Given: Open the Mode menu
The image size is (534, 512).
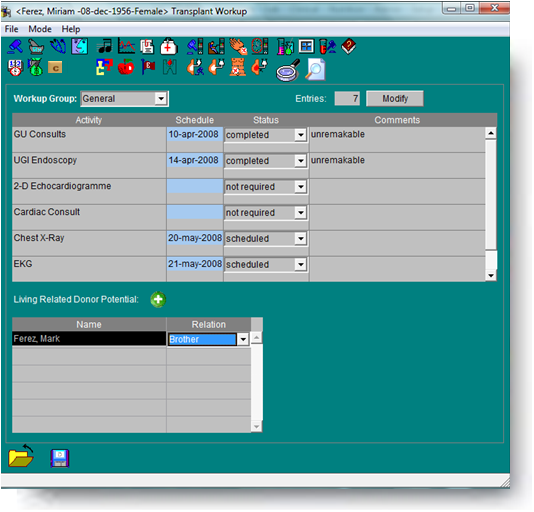Looking at the screenshot, I should [x=40, y=29].
